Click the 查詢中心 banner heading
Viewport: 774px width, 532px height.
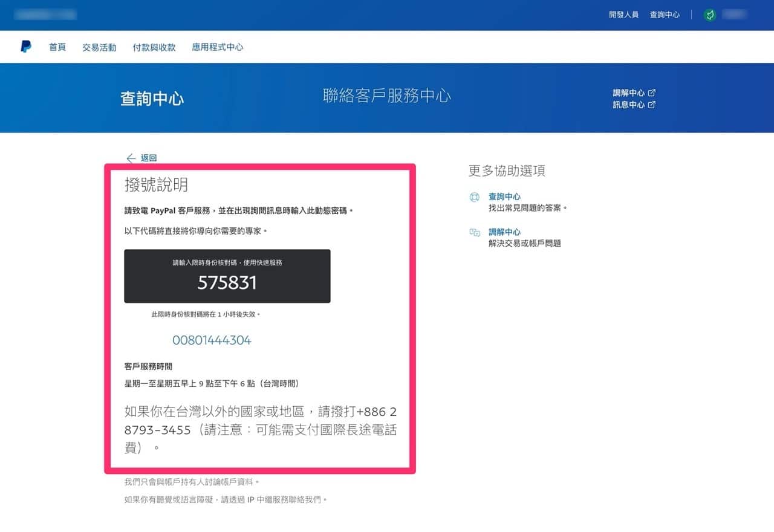[x=152, y=99]
